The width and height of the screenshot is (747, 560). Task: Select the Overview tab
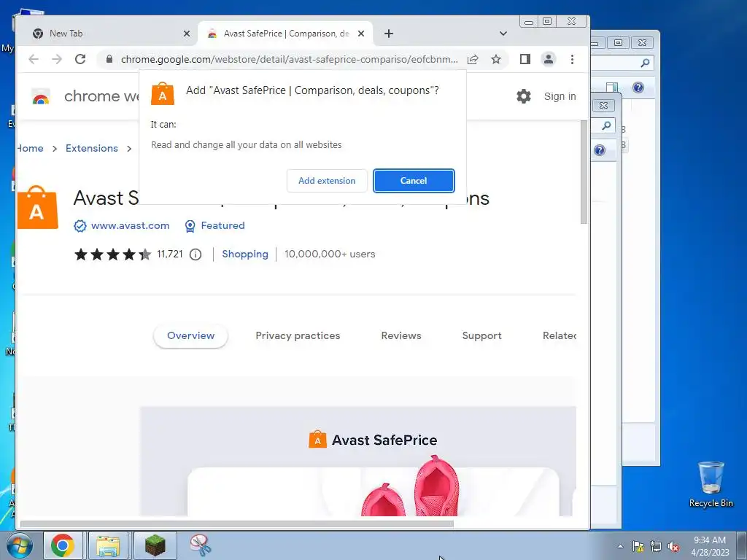pos(190,335)
